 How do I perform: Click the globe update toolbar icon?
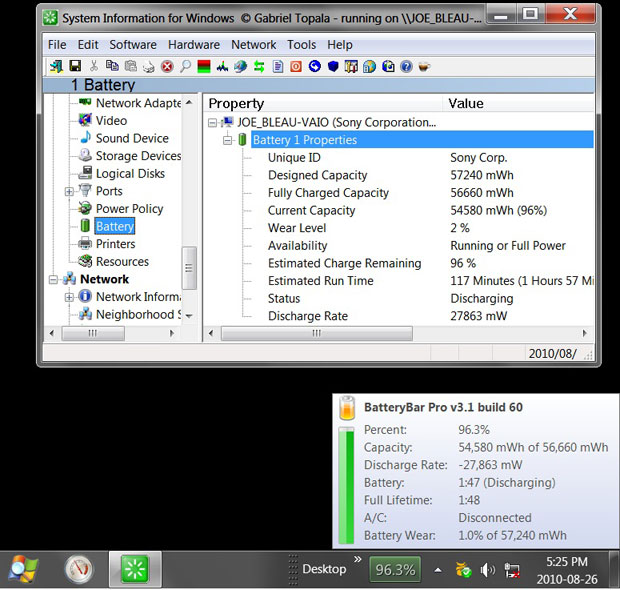click(x=388, y=66)
